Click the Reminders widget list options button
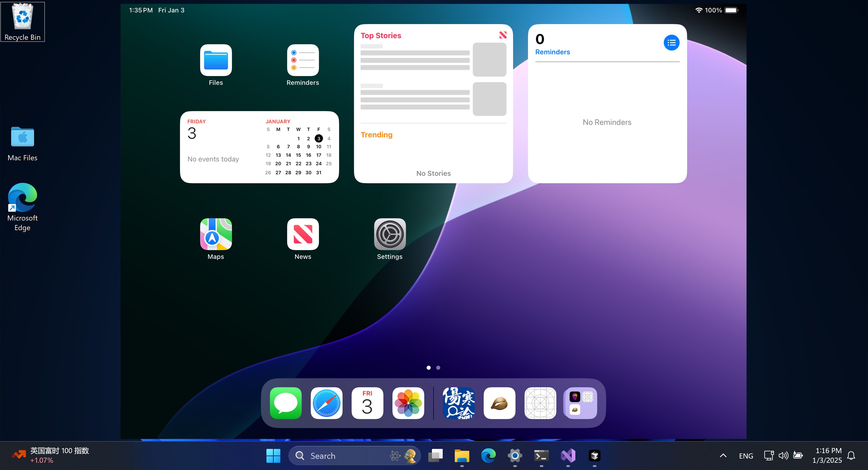Viewport: 868px width, 470px height. [671, 42]
